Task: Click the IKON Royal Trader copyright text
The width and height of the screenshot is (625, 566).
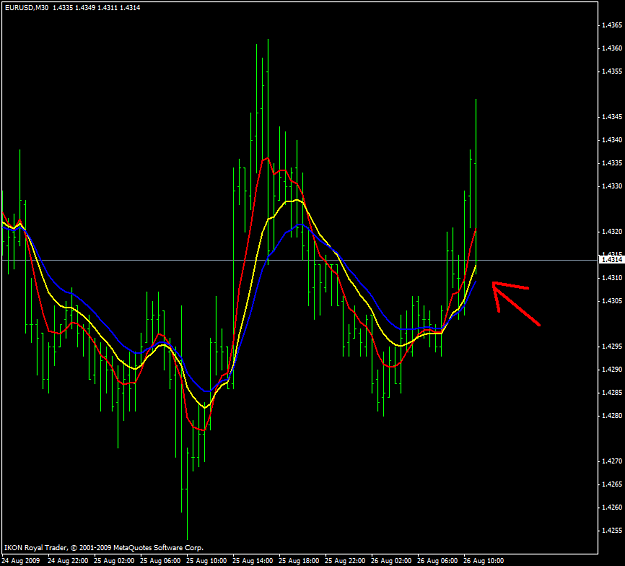Action: (104, 548)
